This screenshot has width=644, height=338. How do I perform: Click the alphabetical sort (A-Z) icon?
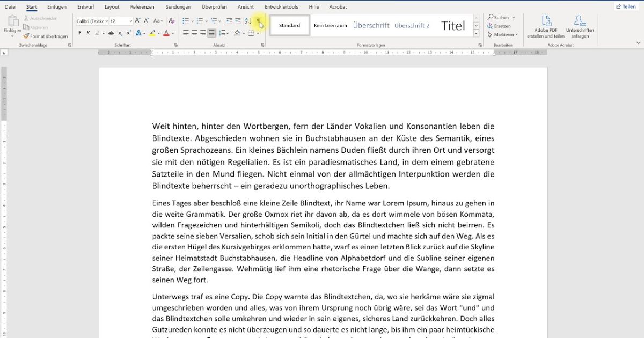(248, 20)
